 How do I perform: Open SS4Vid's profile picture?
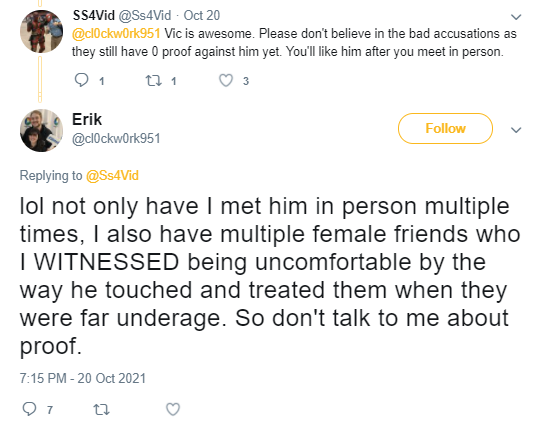pos(41,31)
